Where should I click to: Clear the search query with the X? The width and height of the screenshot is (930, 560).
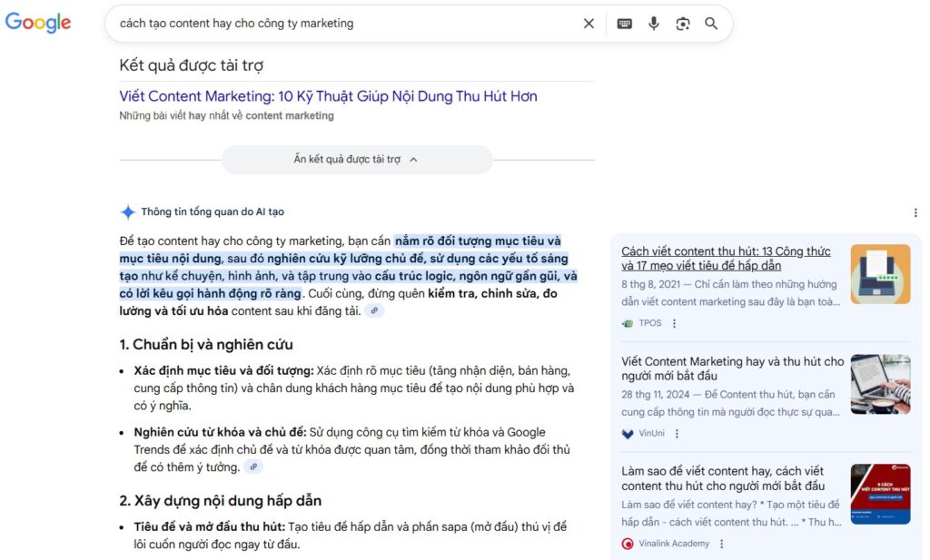tap(588, 24)
